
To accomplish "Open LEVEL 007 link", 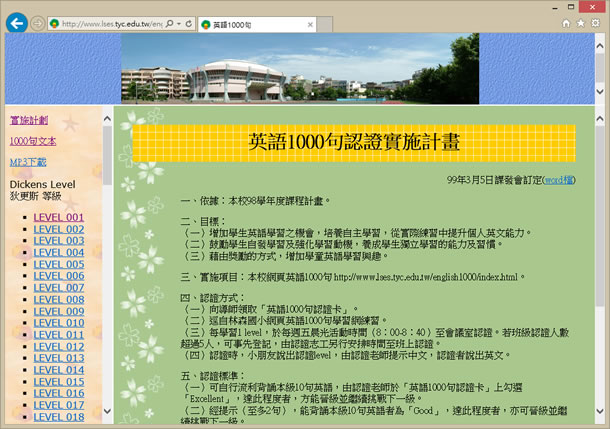I will [x=59, y=288].
